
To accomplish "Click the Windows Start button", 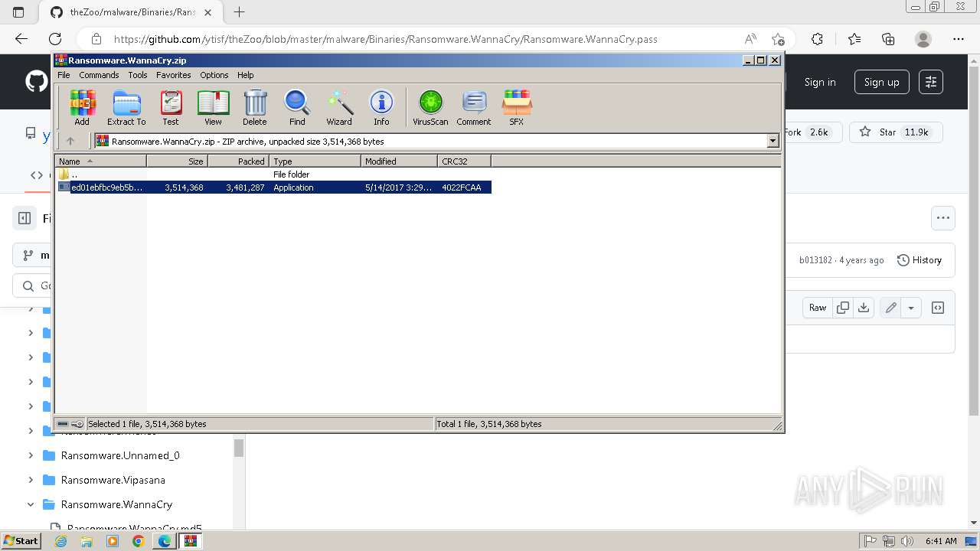I will 21,540.
